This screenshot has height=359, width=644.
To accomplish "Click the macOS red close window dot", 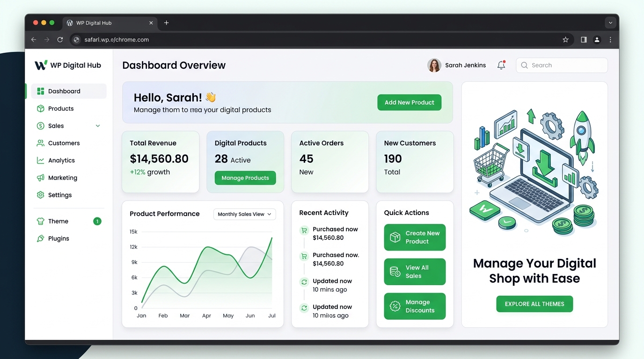I will point(36,22).
